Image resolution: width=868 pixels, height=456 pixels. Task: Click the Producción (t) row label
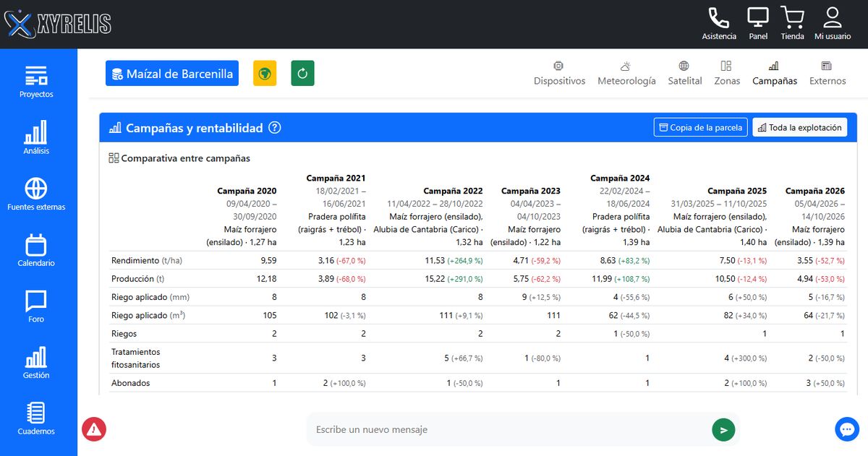pyautogui.click(x=138, y=278)
